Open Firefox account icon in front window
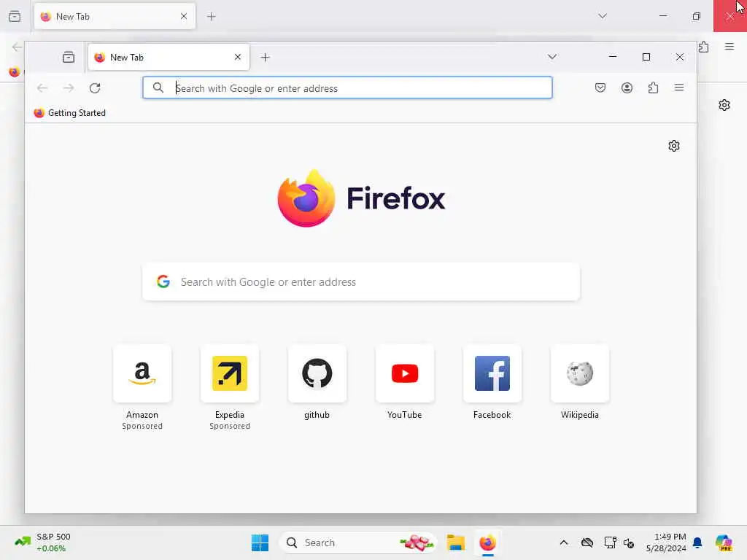The image size is (747, 560). click(x=627, y=87)
